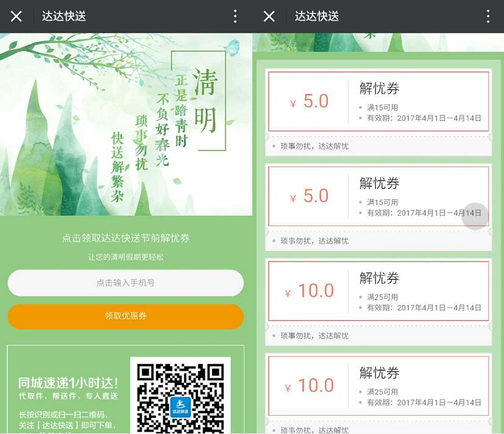Screen dimensions: 504x434
Task: Click the text 点击领取达达快送节前解忧券
Action: click(x=126, y=238)
